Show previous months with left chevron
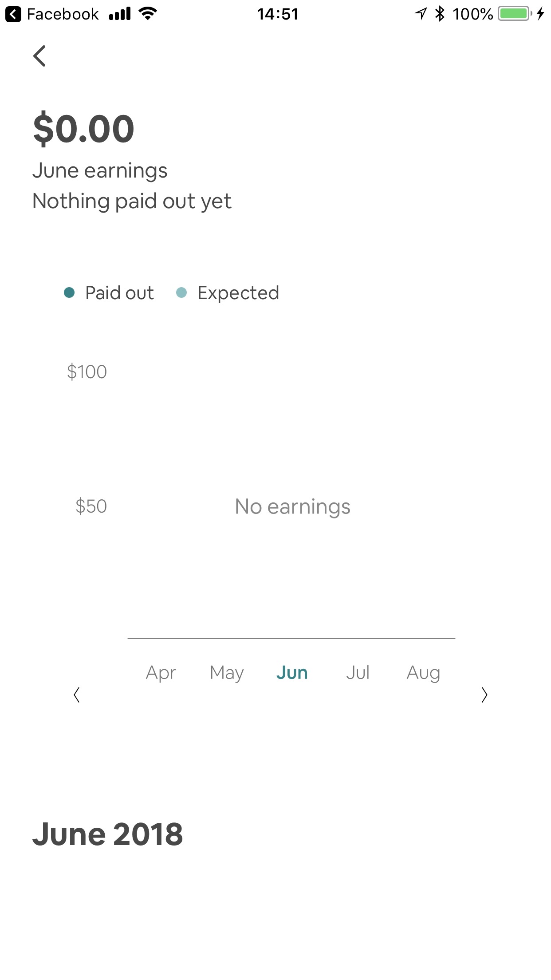551x980 pixels. 77,695
